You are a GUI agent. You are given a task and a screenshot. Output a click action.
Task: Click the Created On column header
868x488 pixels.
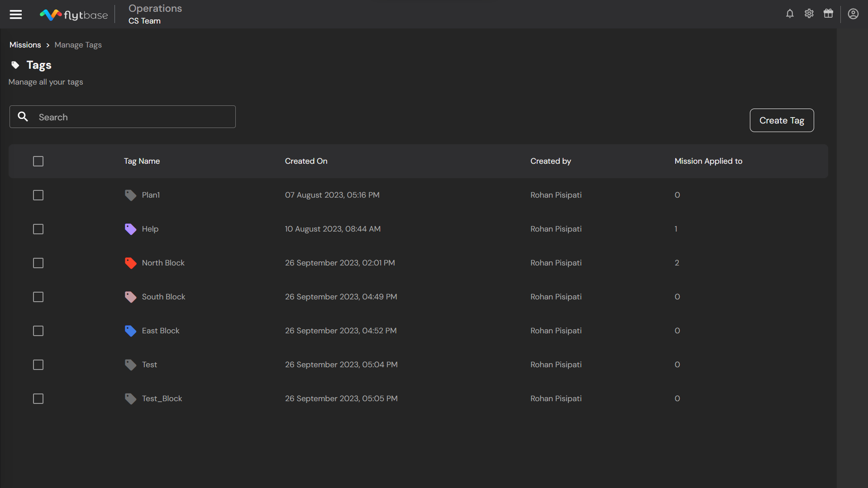[306, 161]
